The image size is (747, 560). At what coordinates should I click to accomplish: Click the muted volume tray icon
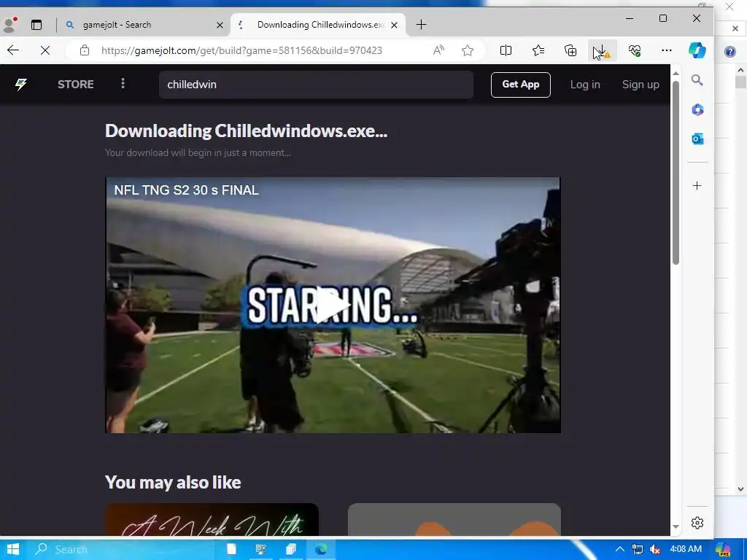(655, 550)
